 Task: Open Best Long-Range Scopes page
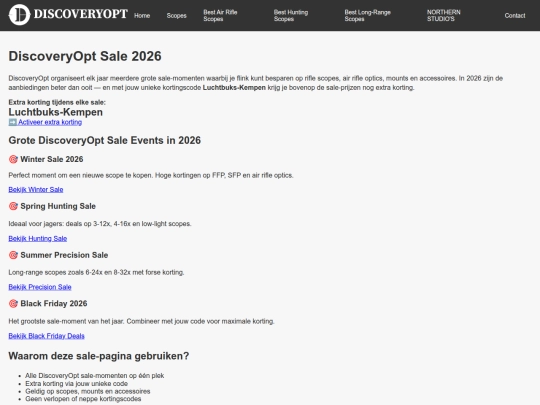367,15
